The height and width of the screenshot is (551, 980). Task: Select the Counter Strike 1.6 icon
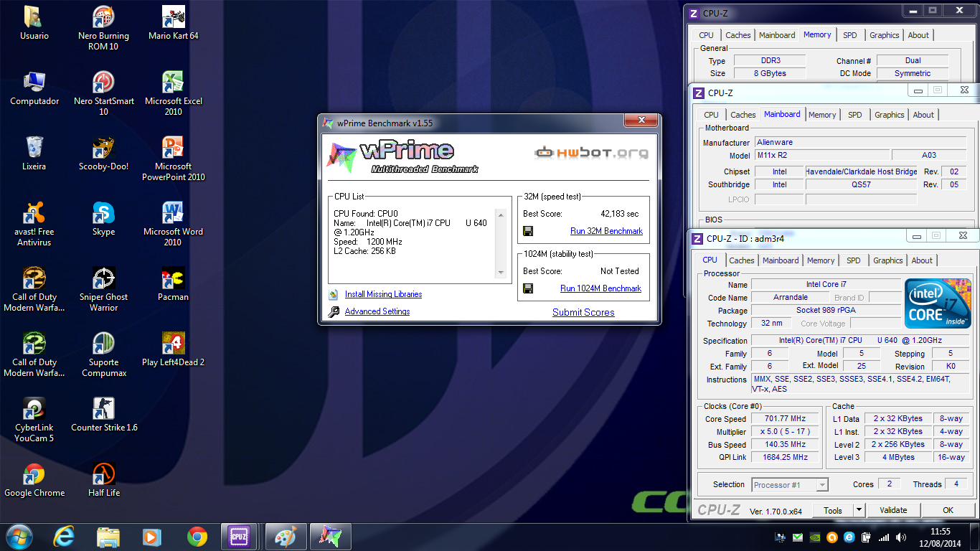point(103,415)
